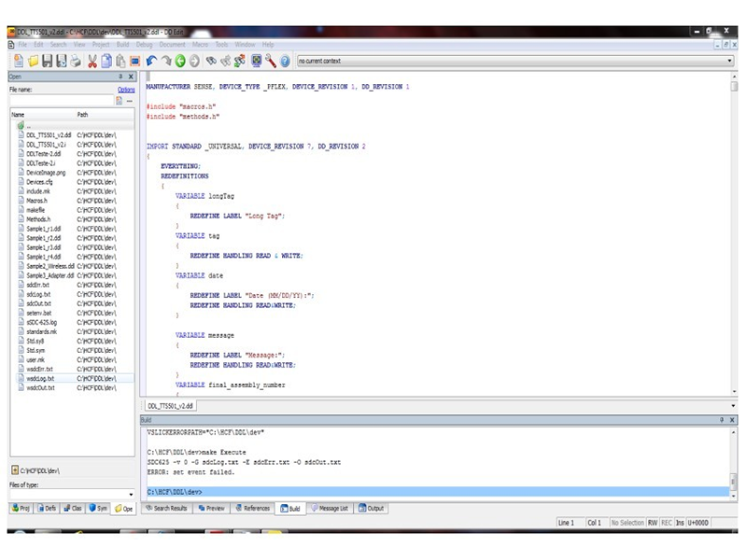Pin the Build panel
The width and height of the screenshot is (747, 560).
click(722, 419)
